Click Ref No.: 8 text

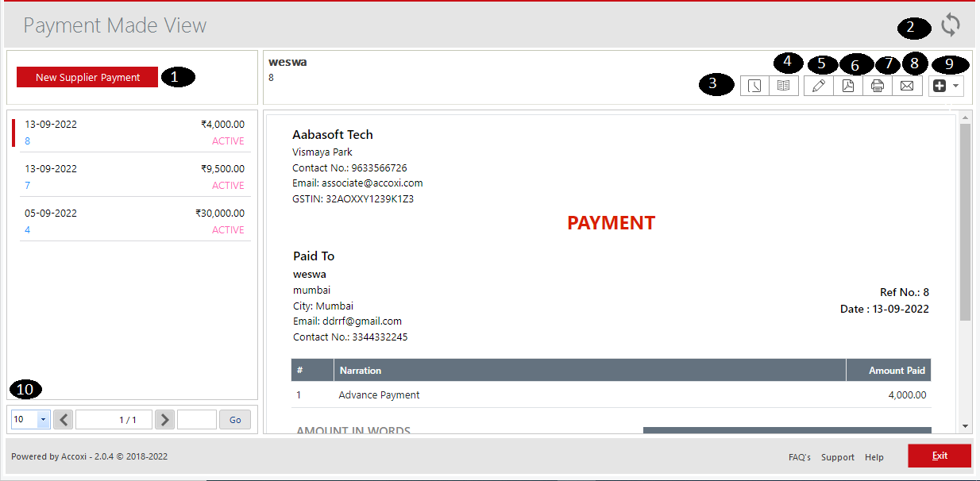point(905,292)
